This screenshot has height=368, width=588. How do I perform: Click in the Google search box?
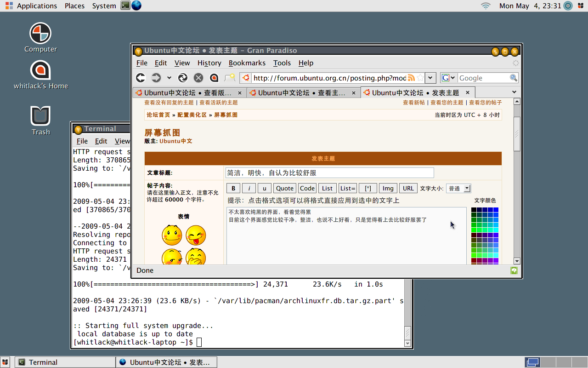pos(483,78)
